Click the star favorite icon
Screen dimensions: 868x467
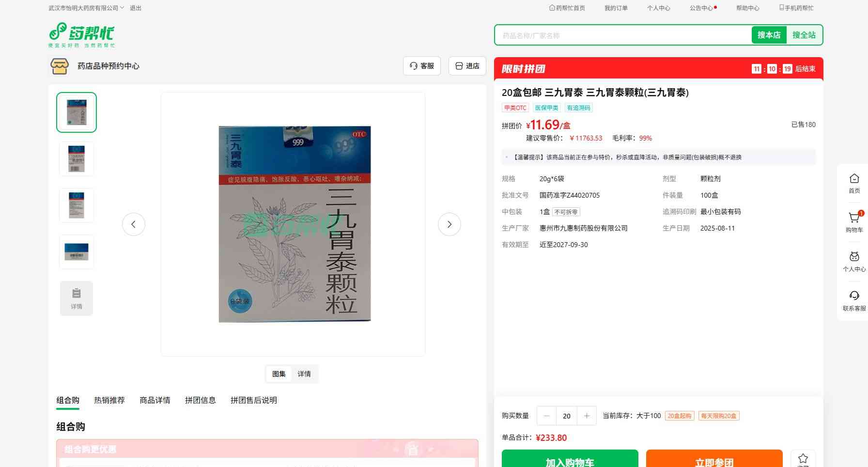coord(803,458)
